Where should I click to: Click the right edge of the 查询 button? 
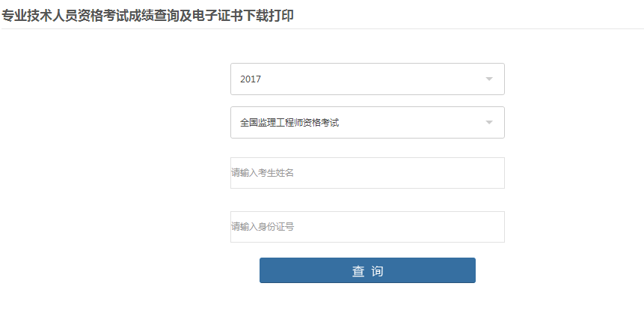pyautogui.click(x=469, y=270)
